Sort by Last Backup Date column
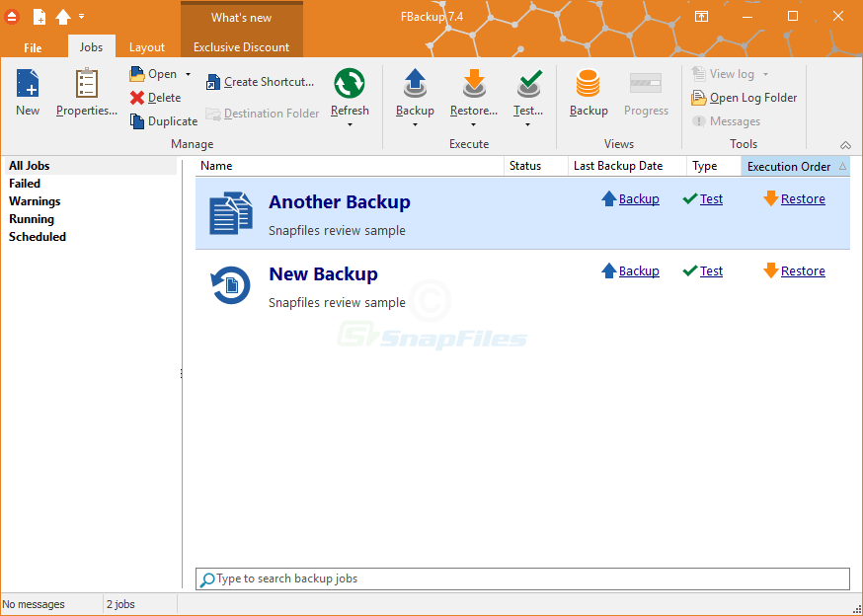The height and width of the screenshot is (616, 863). pyautogui.click(x=627, y=166)
